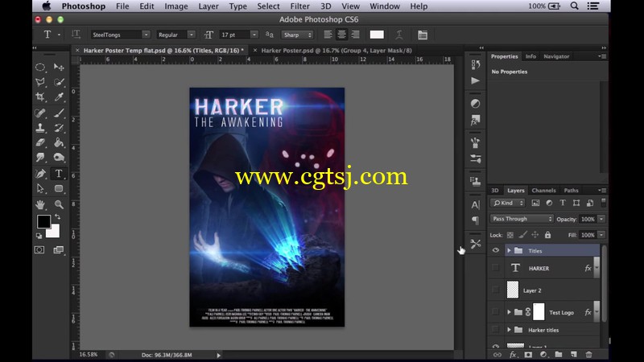Switch to the Channels tab

[543, 191]
